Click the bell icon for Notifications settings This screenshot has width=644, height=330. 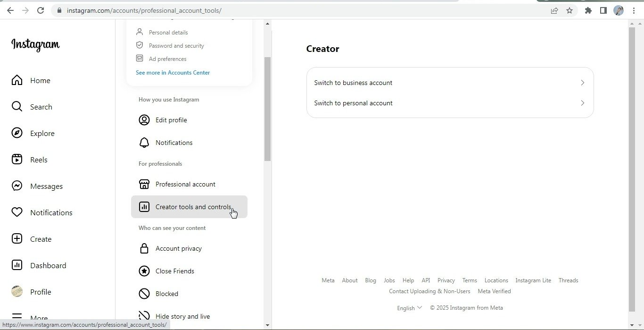[144, 143]
